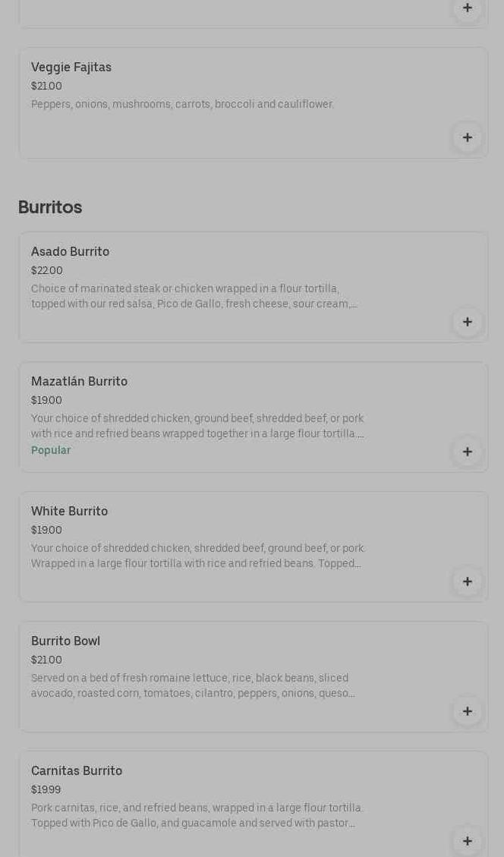This screenshot has height=857, width=504.
Task: Add Veggie Fajitas with the plus button
Action: coord(468,137)
